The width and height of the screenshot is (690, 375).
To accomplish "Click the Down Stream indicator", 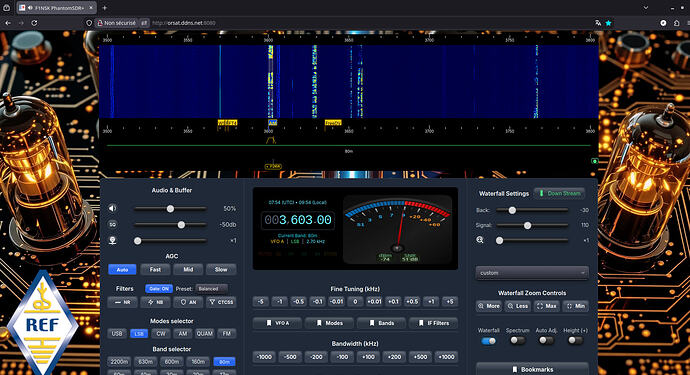I will click(x=559, y=193).
